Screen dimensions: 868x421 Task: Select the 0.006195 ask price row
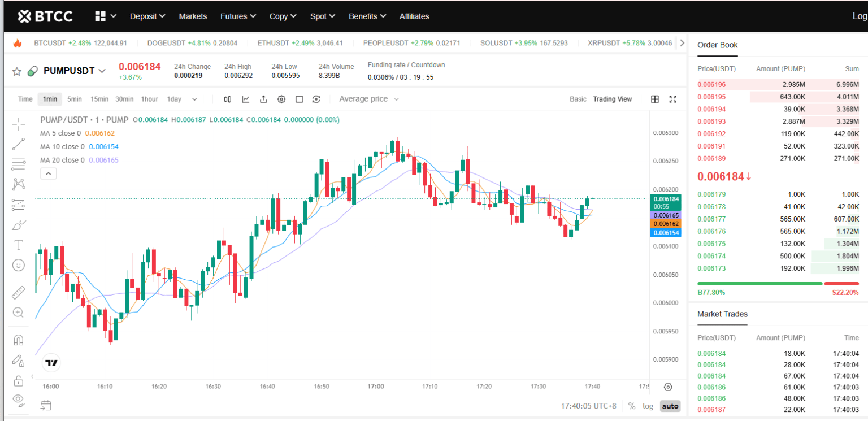click(x=778, y=97)
